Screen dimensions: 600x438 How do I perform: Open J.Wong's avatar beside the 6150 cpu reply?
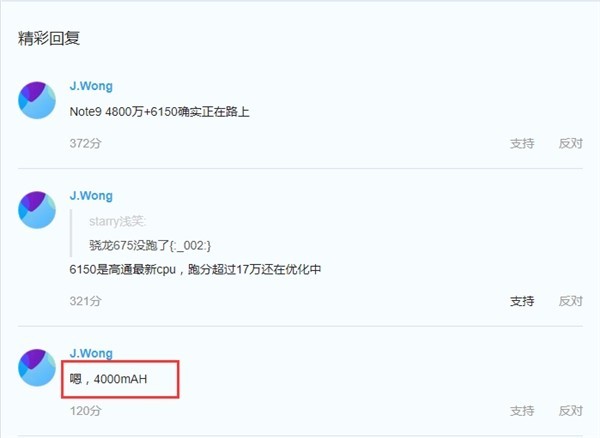[37, 210]
